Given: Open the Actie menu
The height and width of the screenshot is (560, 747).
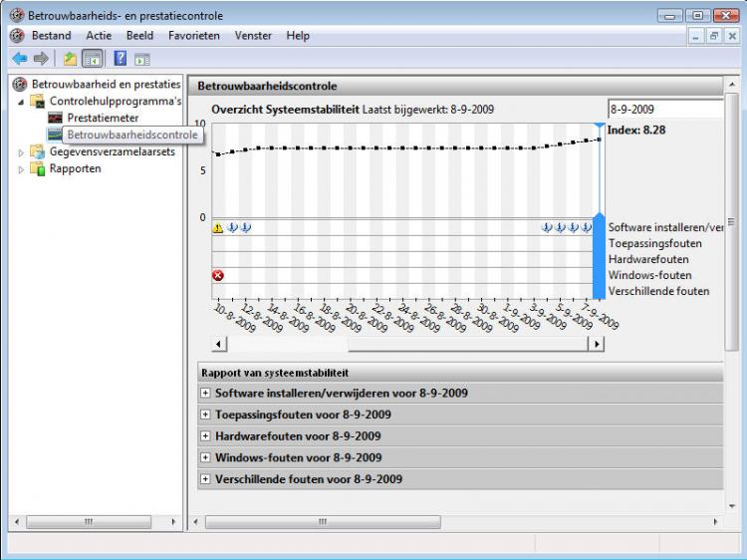Looking at the screenshot, I should (99, 36).
